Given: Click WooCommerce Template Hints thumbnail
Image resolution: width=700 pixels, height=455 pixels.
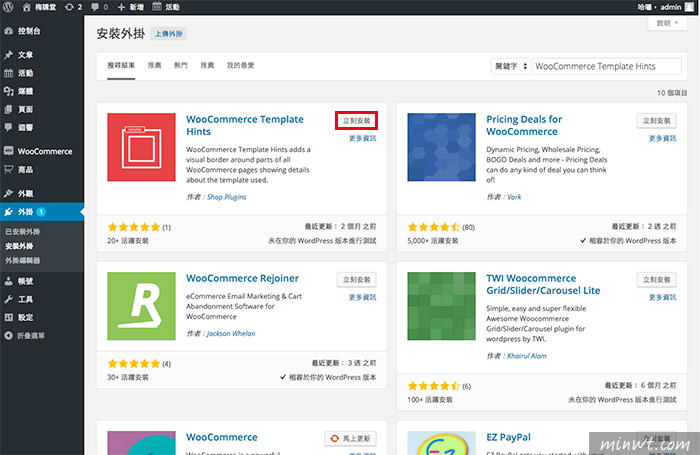Looking at the screenshot, I should click(x=141, y=147).
